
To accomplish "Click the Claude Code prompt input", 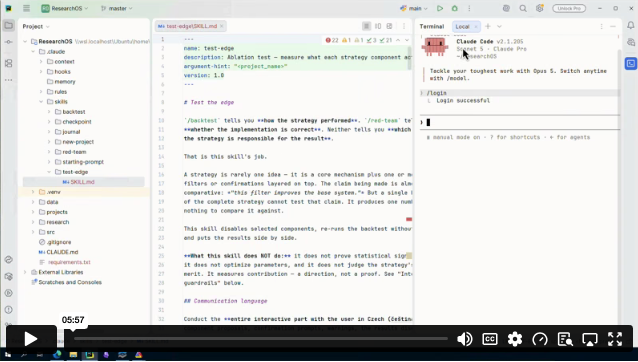I will click(x=520, y=122).
